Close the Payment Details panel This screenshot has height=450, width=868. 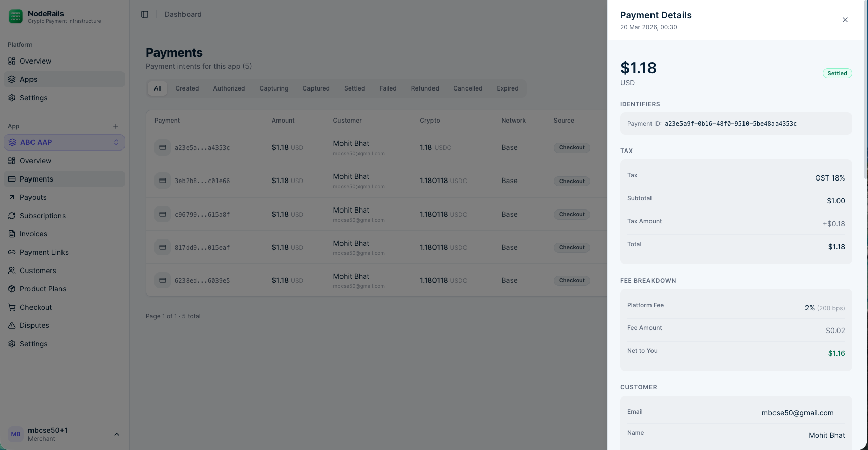click(845, 20)
